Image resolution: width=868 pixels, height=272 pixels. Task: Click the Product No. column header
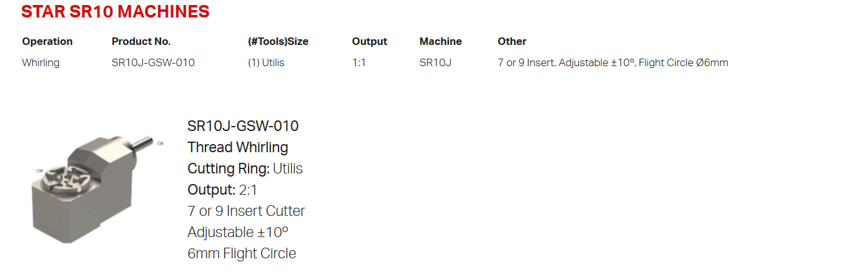pos(141,42)
